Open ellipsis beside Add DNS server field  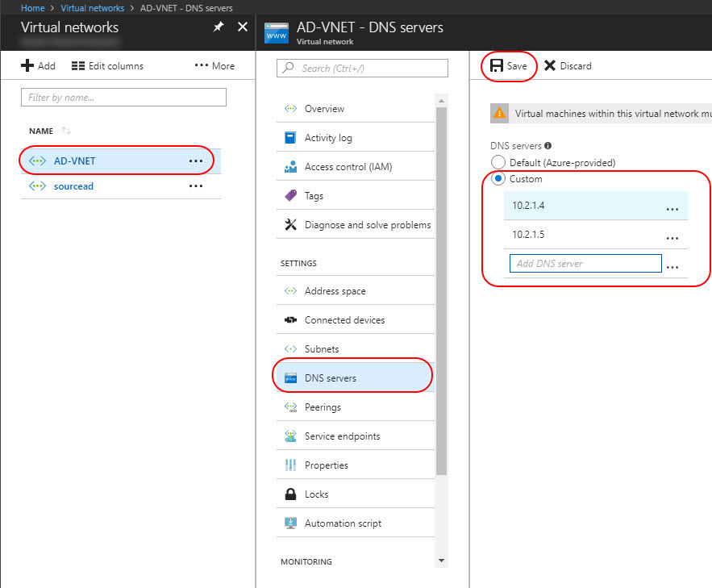(672, 267)
